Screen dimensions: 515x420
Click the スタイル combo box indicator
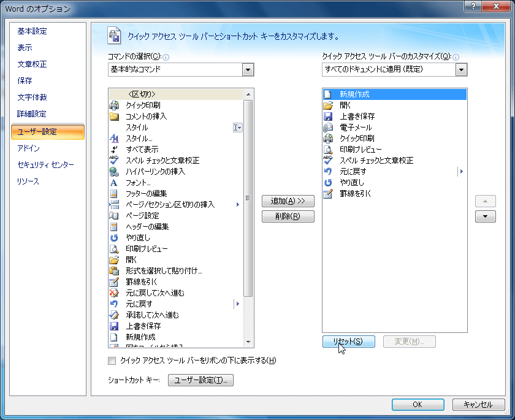[238, 128]
